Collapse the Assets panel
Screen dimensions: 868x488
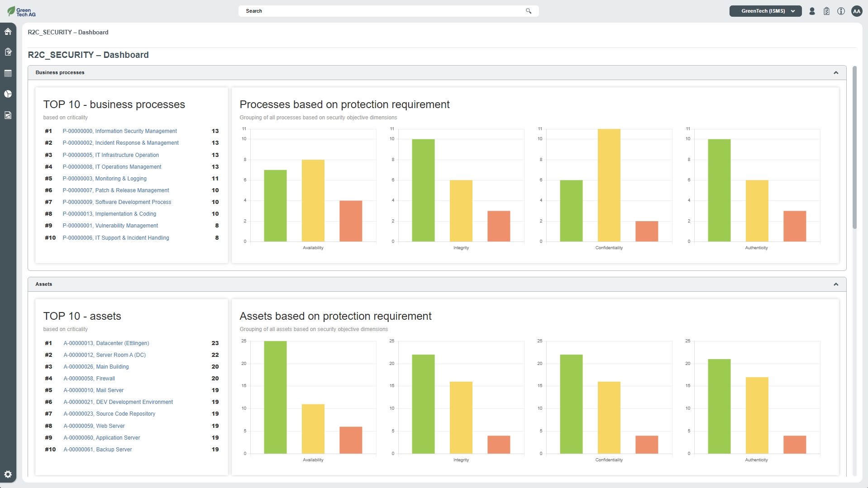coord(836,284)
